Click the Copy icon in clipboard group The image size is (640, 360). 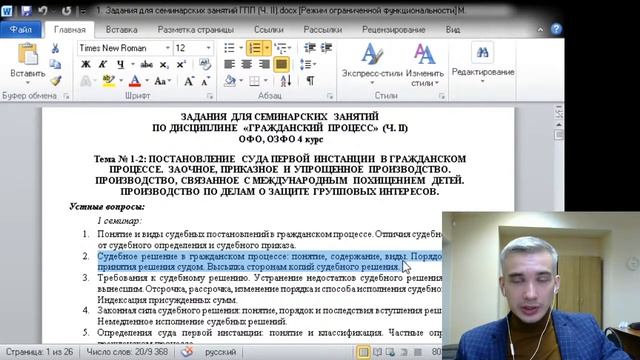click(55, 64)
